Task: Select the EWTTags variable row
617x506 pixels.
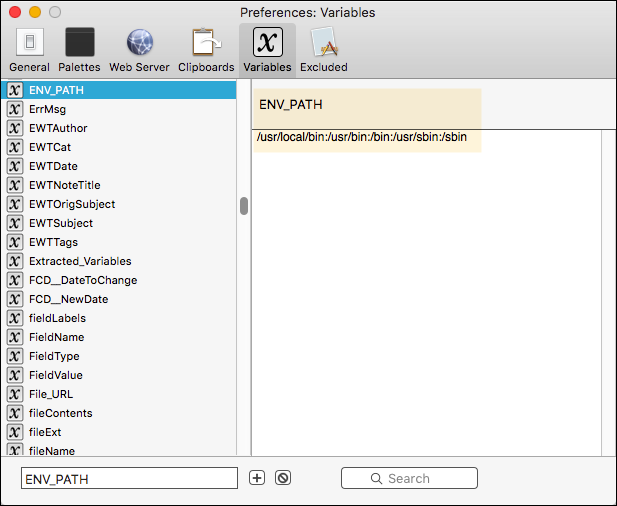Action: 53,242
